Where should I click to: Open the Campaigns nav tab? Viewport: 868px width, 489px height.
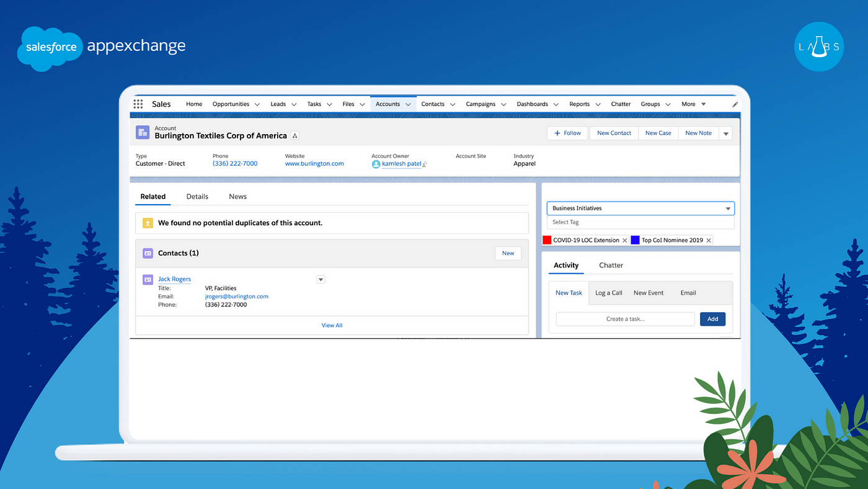click(480, 104)
